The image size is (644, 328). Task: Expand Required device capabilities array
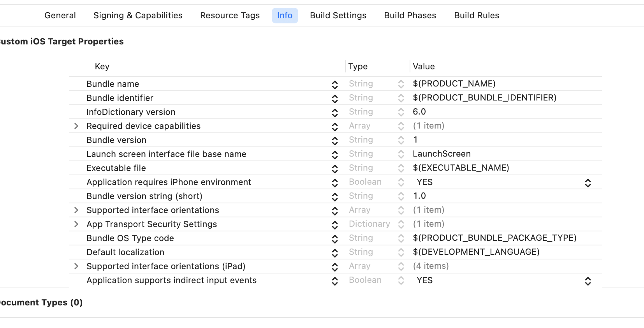pos(76,126)
